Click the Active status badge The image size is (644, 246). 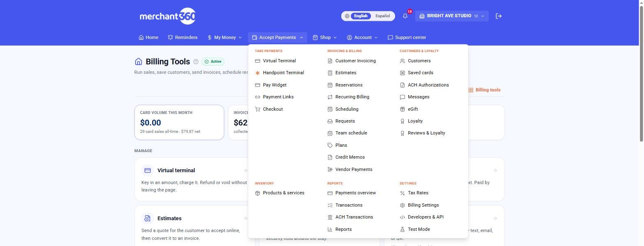[213, 61]
